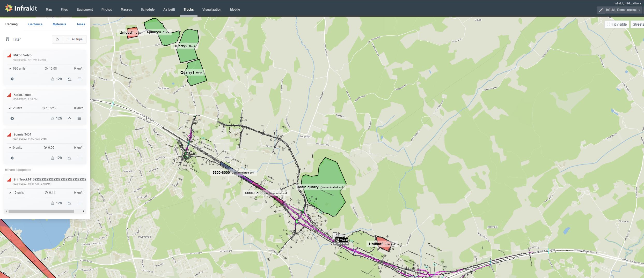Viewport: 644px width, 278px height.
Task: Click the 12h road icon for Mikon Volvo
Action: 56,79
